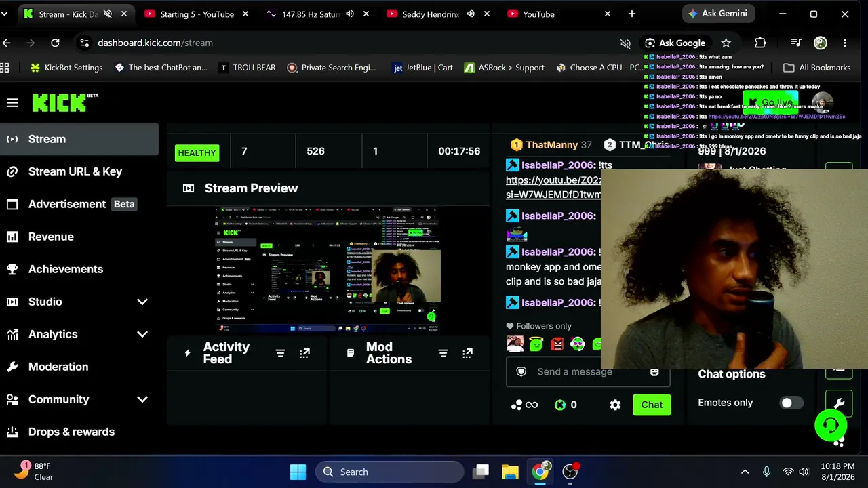Reload the Kick dashboard page
The width and height of the screenshot is (868, 488).
pyautogui.click(x=55, y=43)
